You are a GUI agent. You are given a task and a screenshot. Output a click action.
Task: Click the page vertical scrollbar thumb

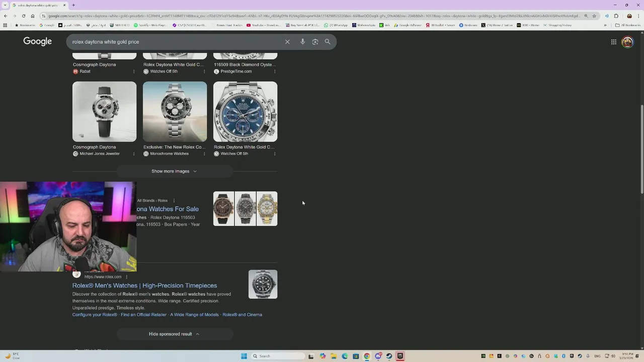(641, 149)
